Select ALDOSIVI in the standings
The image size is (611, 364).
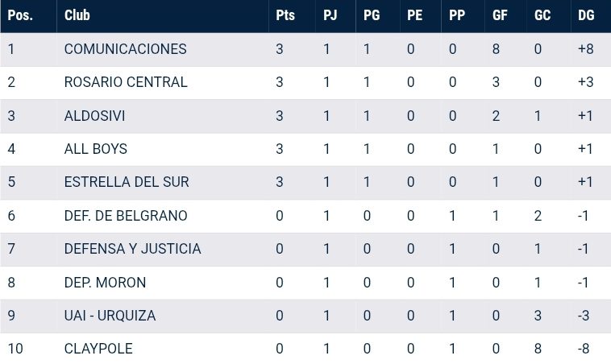tap(94, 116)
